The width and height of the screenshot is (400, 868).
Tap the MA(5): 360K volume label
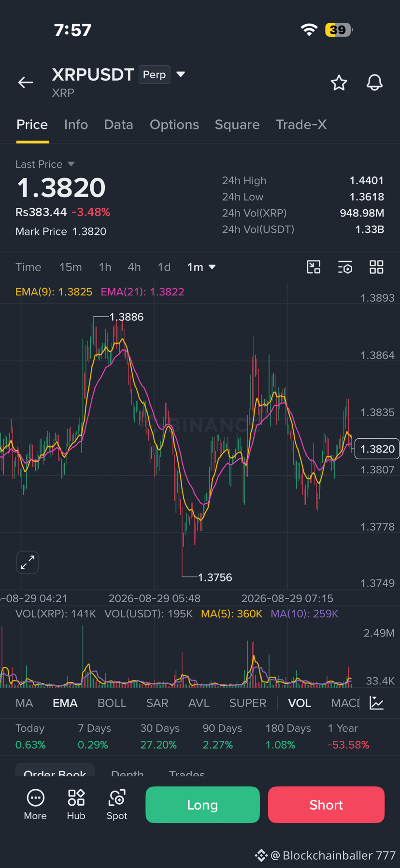coord(231,613)
